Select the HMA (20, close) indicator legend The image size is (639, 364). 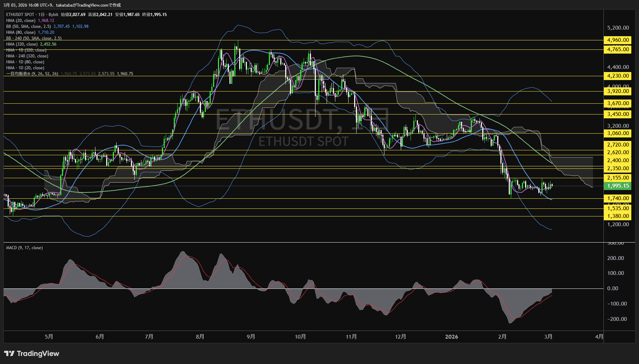21,21
